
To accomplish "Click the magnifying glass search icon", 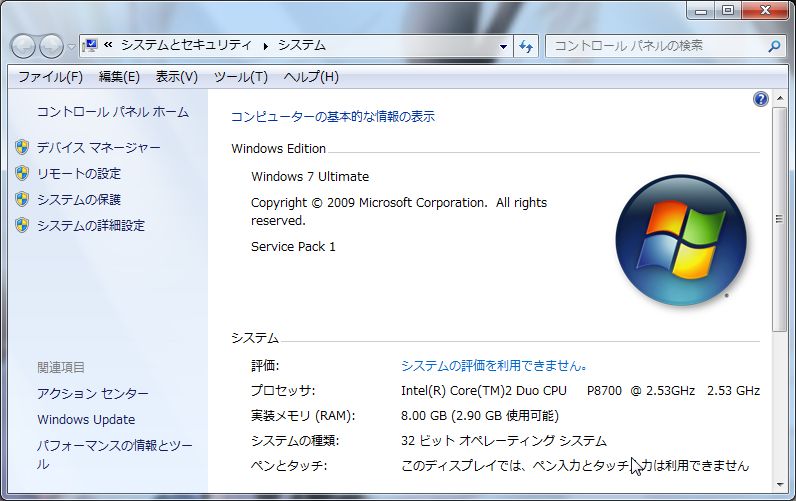I will (774, 47).
